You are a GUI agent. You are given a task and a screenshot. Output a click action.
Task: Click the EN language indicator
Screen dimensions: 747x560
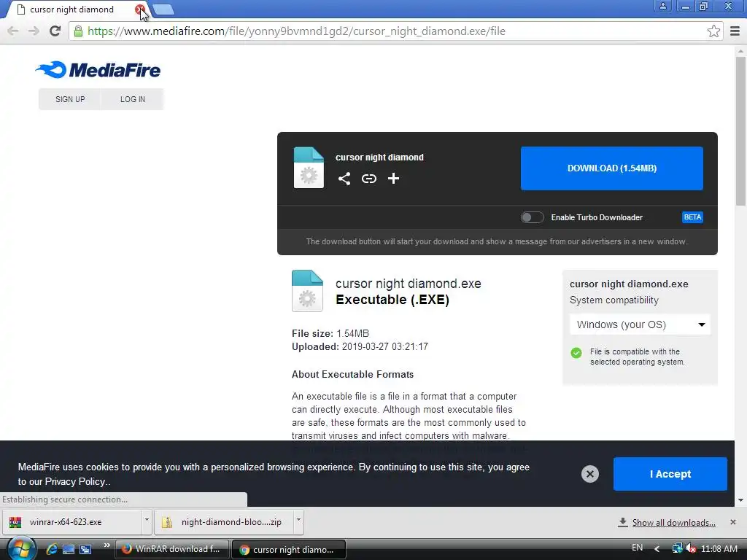[x=637, y=548]
